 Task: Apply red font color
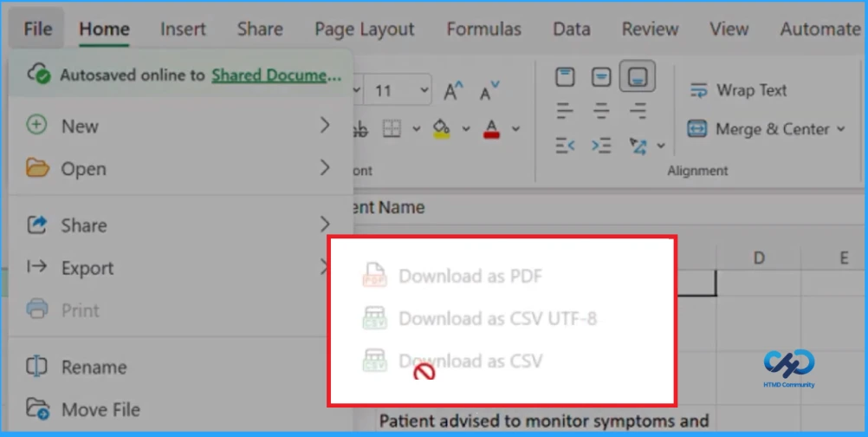point(491,129)
